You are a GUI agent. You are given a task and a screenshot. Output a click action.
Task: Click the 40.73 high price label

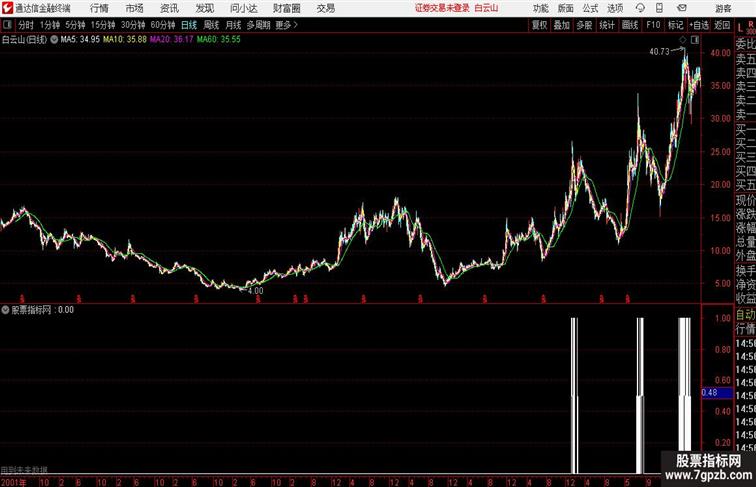tap(660, 52)
